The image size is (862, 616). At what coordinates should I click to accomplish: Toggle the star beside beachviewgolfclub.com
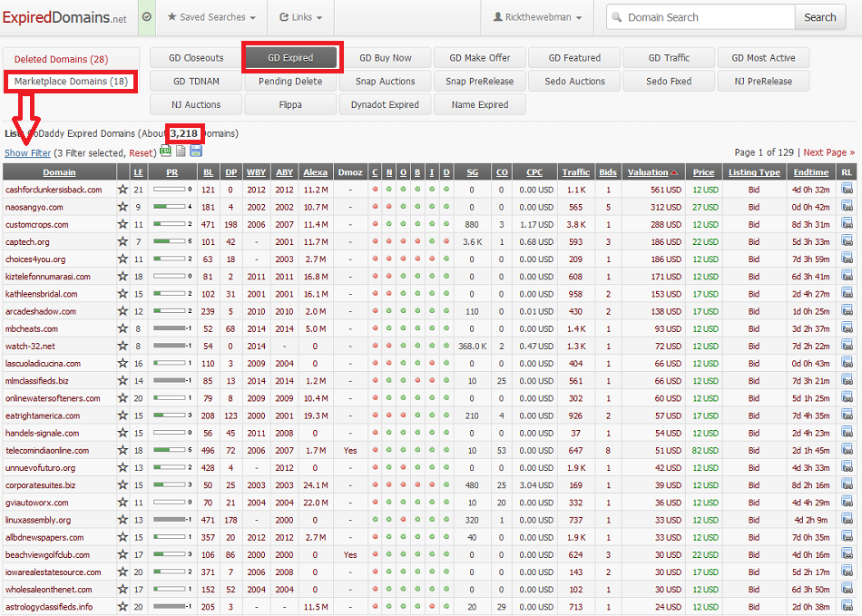point(122,554)
